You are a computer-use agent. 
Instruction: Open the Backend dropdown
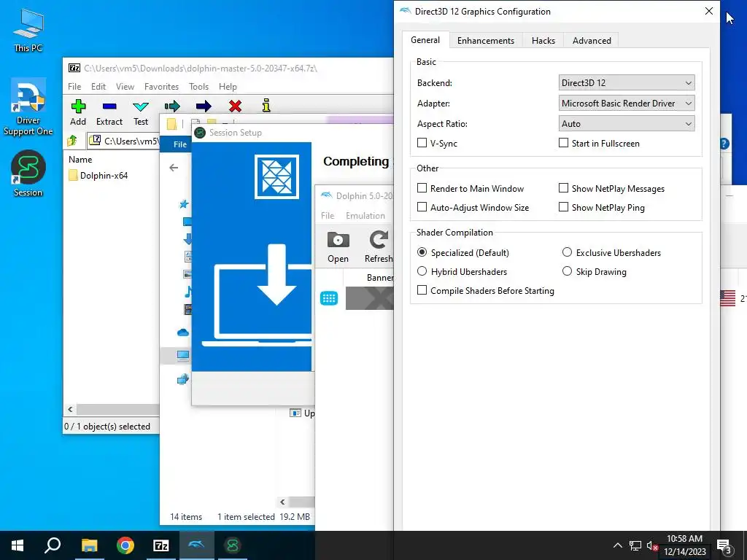point(627,83)
